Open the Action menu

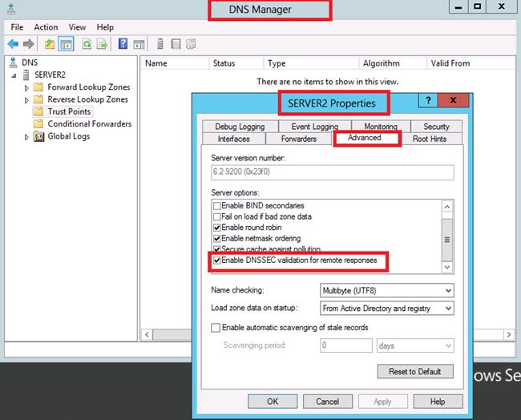coord(46,27)
